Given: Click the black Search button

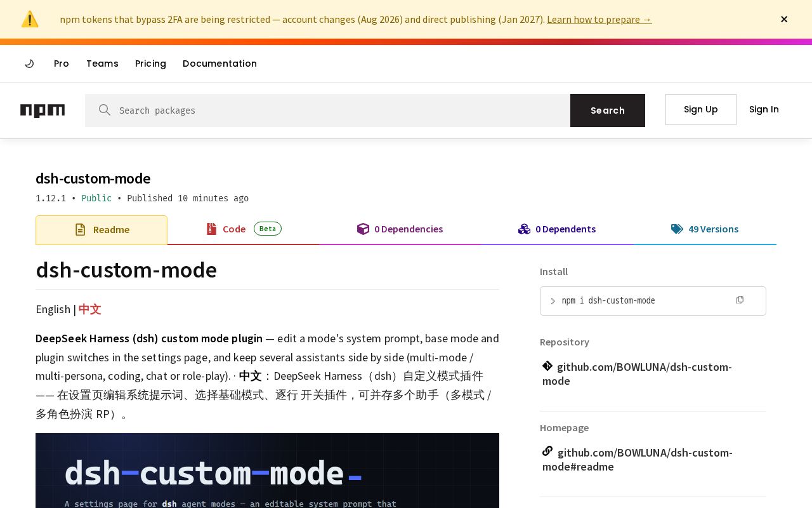Looking at the screenshot, I should pos(608,110).
